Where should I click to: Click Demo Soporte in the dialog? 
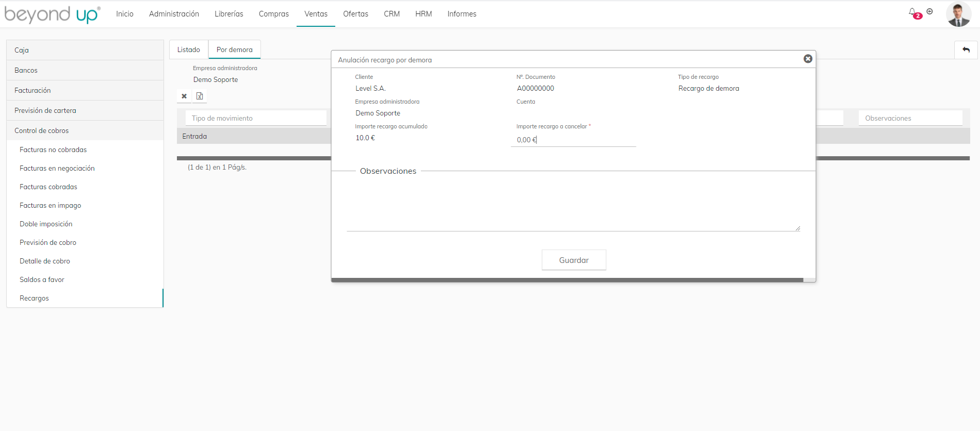point(378,113)
